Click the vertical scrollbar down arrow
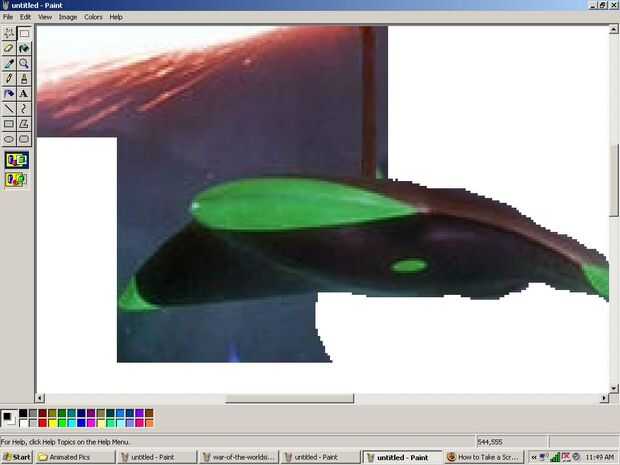The height and width of the screenshot is (465, 620). (x=613, y=389)
